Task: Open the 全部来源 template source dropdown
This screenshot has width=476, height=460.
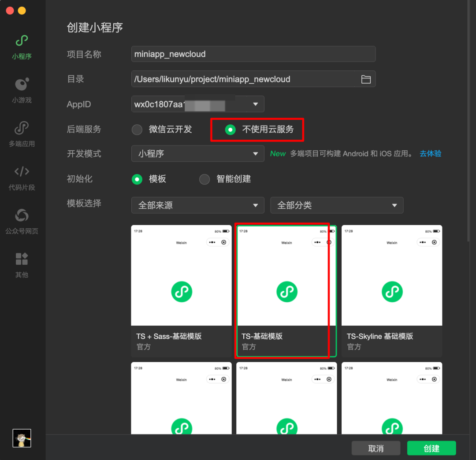Action: 197,205
